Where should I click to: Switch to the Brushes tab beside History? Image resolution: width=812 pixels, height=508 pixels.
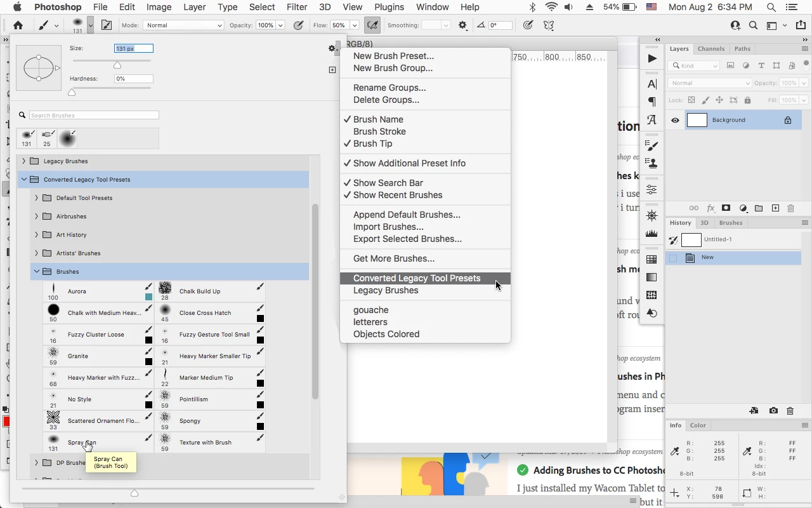[x=730, y=223]
